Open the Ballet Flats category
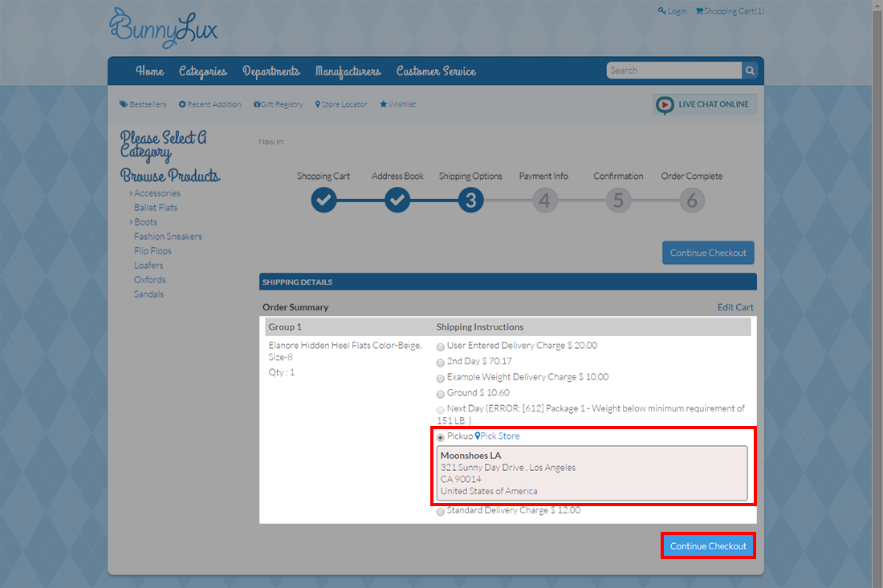The height and width of the screenshot is (588, 883). (x=156, y=208)
